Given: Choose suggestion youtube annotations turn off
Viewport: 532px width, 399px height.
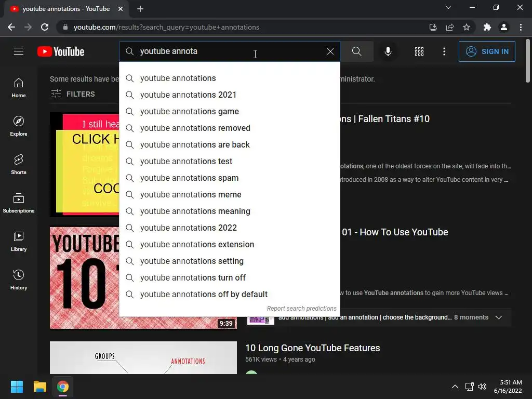Looking at the screenshot, I should click(x=229, y=277).
